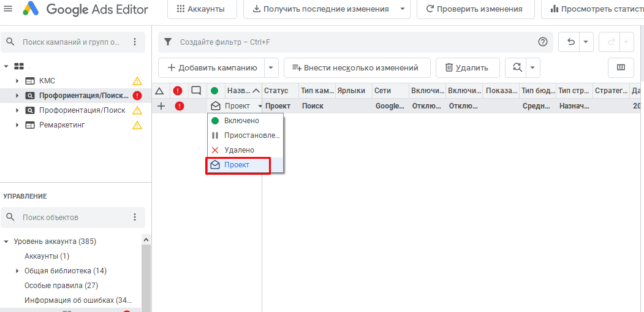Select Аккаунты (1) in management tree

pyautogui.click(x=47, y=256)
